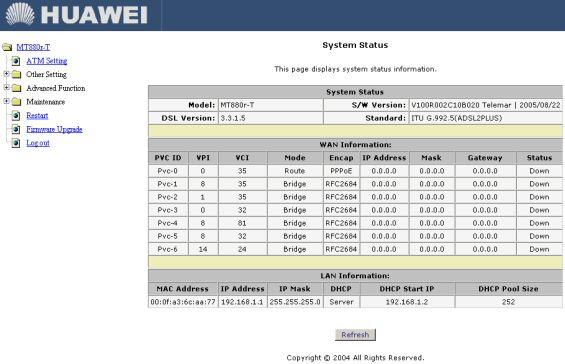Click the System Status page heading

(x=355, y=45)
